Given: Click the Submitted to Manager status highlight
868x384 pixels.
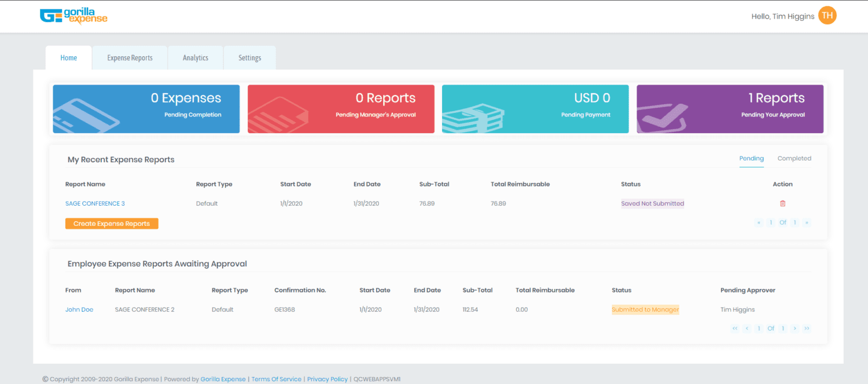Looking at the screenshot, I should 645,309.
